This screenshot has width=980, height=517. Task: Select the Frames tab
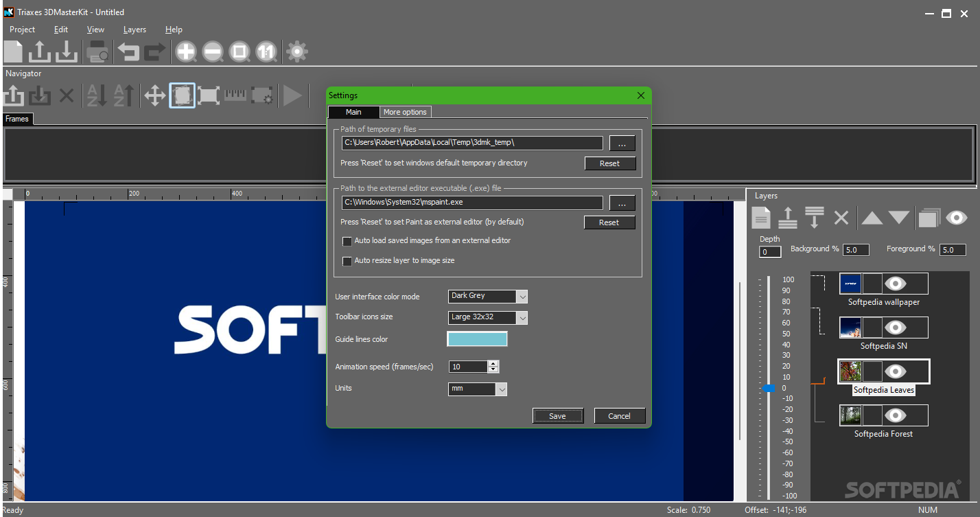17,119
